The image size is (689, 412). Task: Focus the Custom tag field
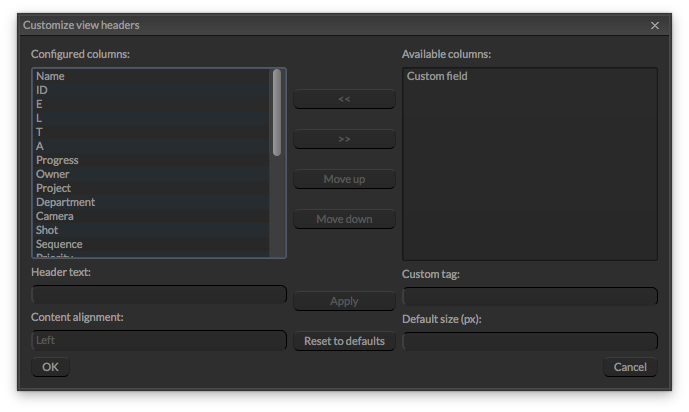pyautogui.click(x=530, y=296)
